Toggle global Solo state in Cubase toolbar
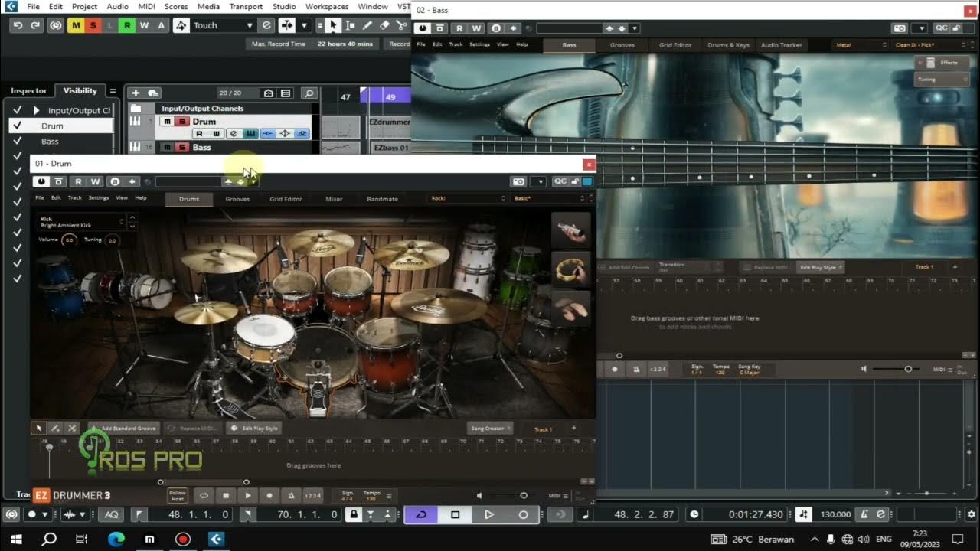 point(93,25)
